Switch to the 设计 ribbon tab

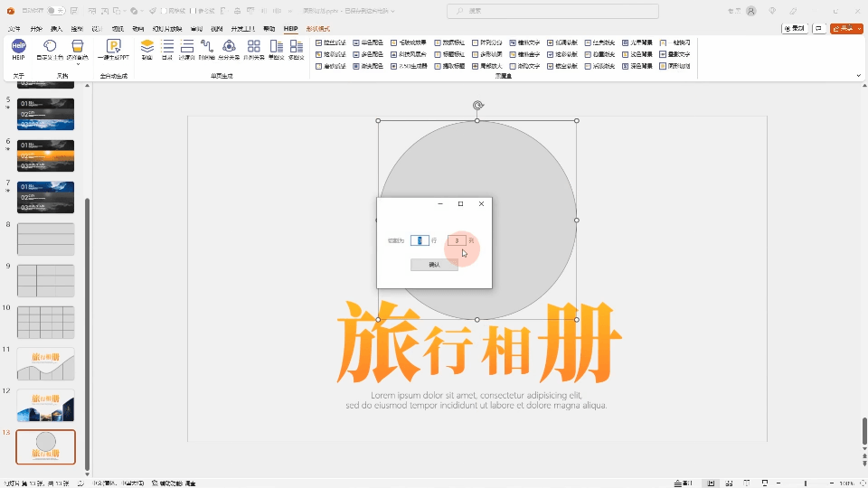pos(97,29)
